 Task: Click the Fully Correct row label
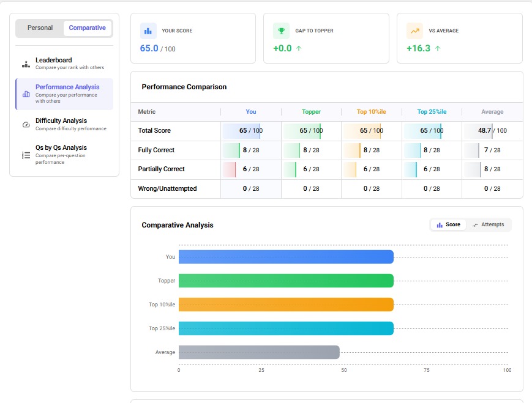(156, 150)
